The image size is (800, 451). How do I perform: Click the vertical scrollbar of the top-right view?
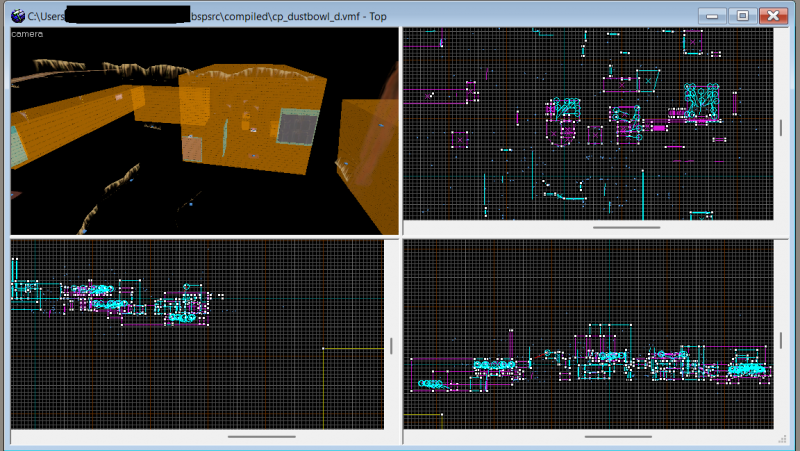(x=781, y=128)
